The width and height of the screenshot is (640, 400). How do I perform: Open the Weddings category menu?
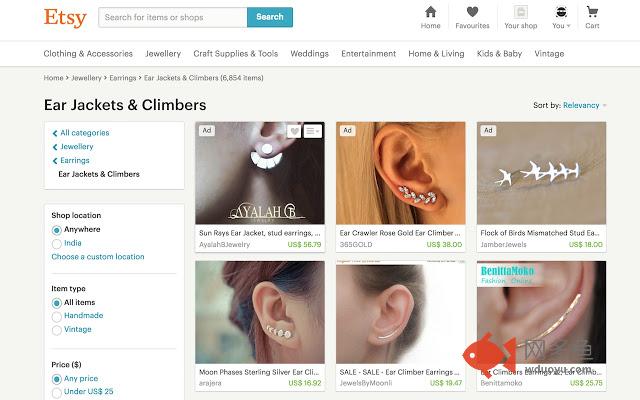tap(309, 53)
